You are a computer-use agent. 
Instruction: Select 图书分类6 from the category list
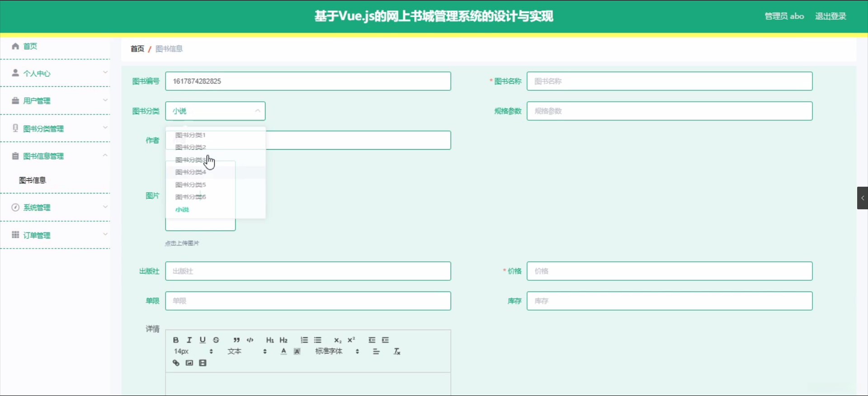click(x=215, y=197)
